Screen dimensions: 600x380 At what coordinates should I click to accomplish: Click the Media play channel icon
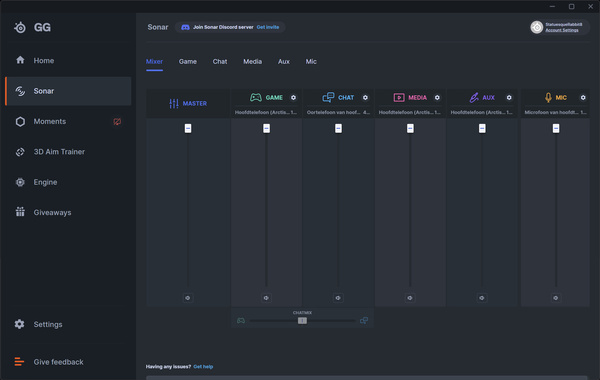tap(399, 98)
